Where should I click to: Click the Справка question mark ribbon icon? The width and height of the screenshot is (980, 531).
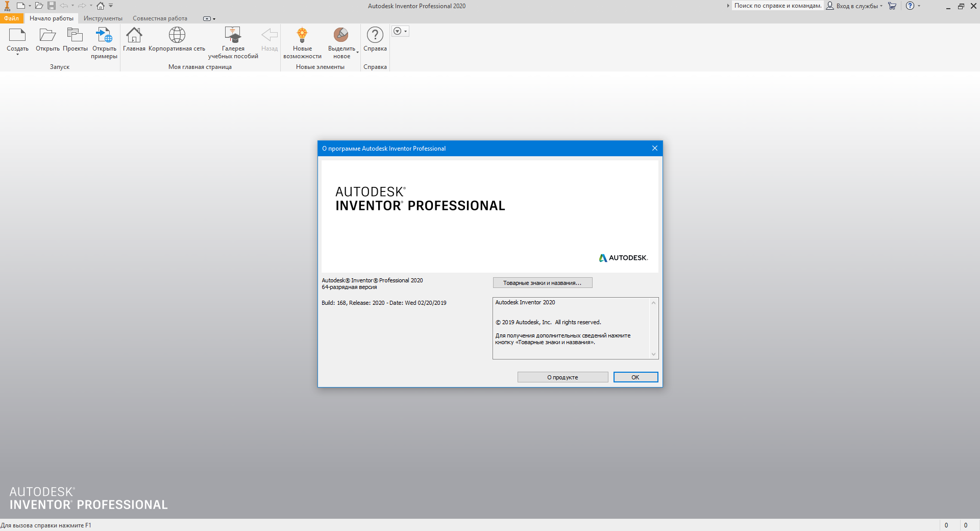375,36
